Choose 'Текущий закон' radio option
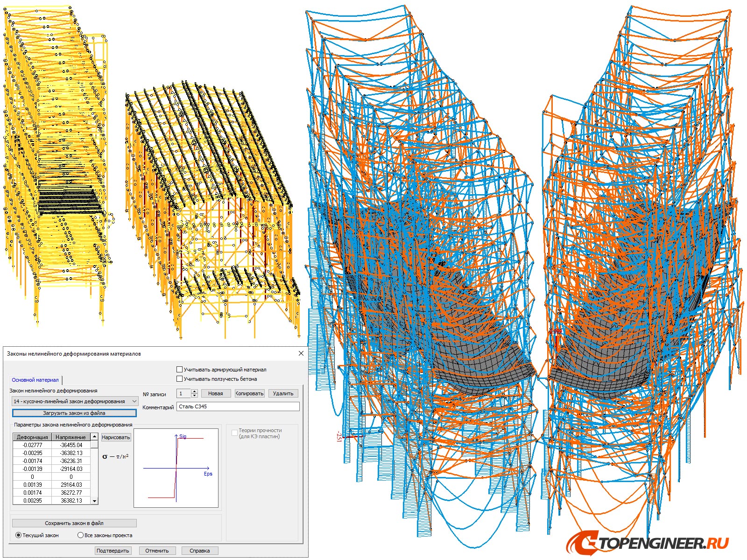This screenshot has width=747, height=560. pyautogui.click(x=19, y=535)
